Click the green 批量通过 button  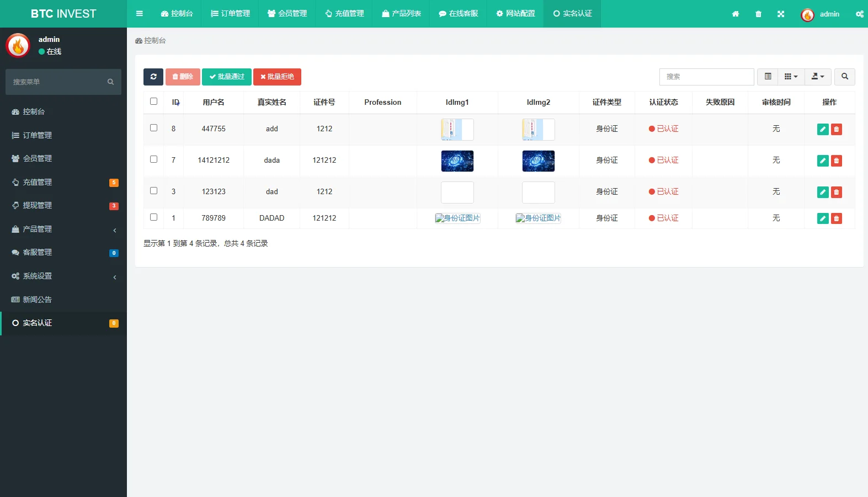tap(227, 77)
